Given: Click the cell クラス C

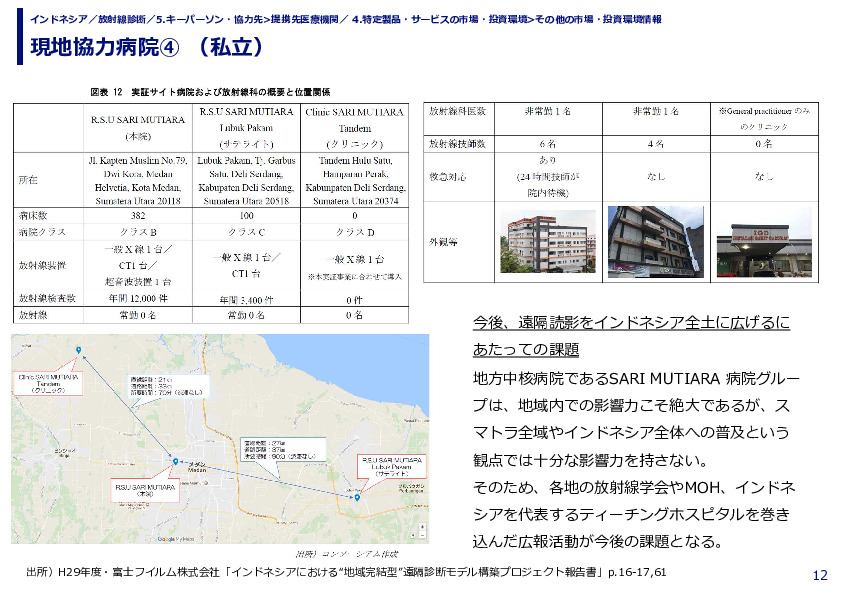Looking at the screenshot, I should click(246, 232).
